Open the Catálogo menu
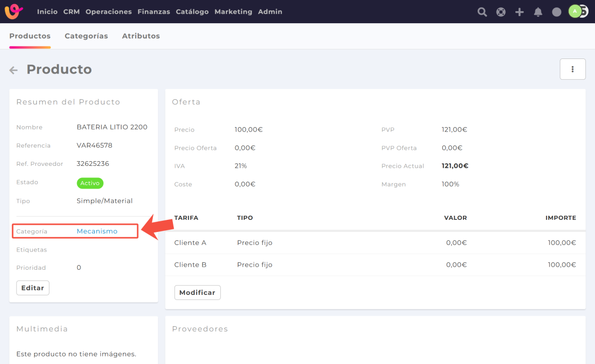Viewport: 595px width, 364px height. pyautogui.click(x=192, y=12)
